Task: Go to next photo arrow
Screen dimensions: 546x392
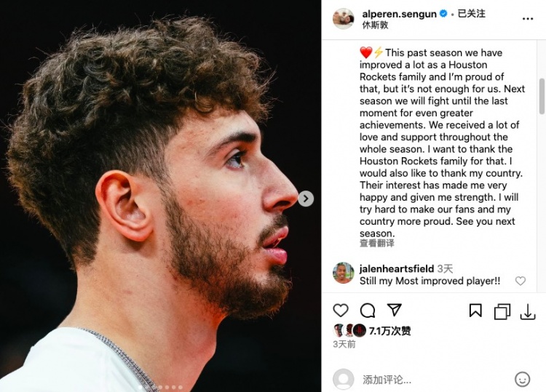Action: click(x=306, y=199)
